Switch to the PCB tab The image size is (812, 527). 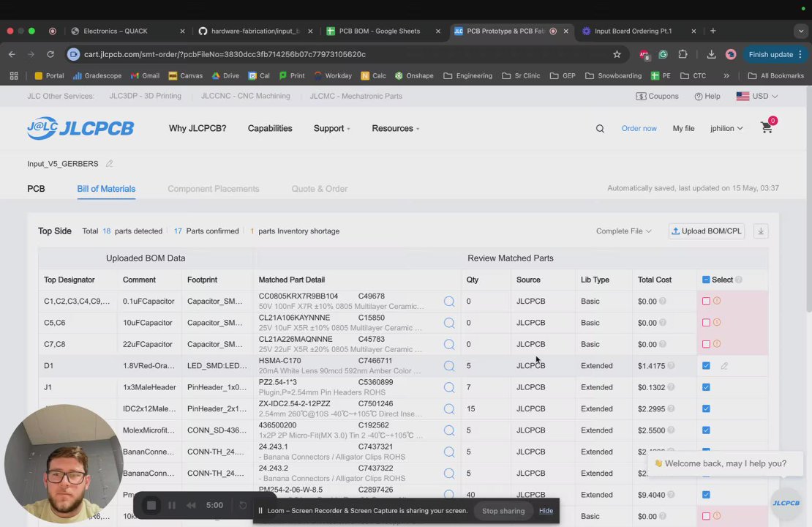[36, 189]
